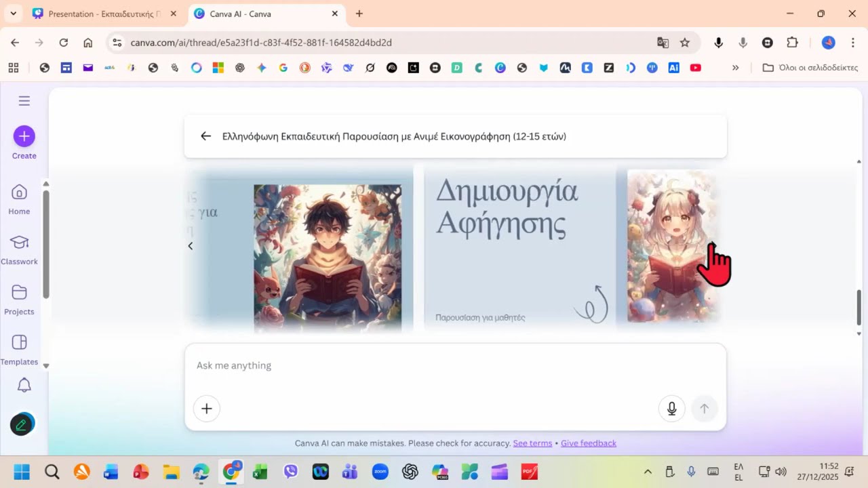Open the ChatGPT app from the taskbar
Viewport: 868px width, 488px height.
(410, 471)
